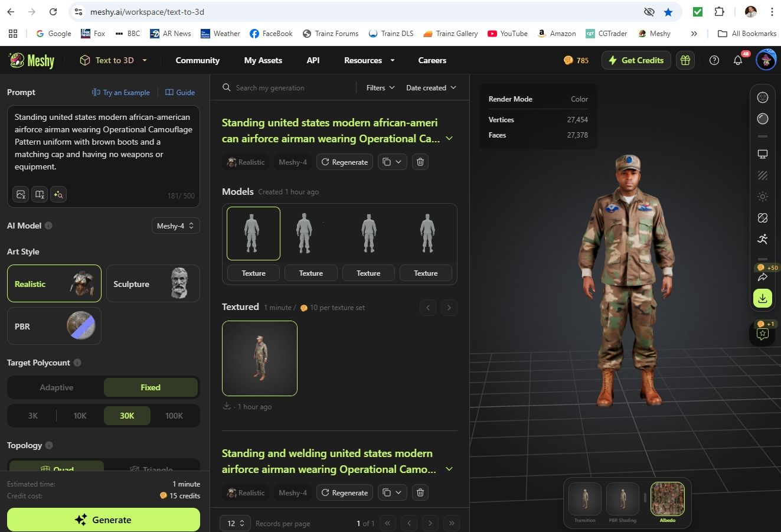Open the Meshy-4 AI Model dropdown

pyautogui.click(x=175, y=226)
